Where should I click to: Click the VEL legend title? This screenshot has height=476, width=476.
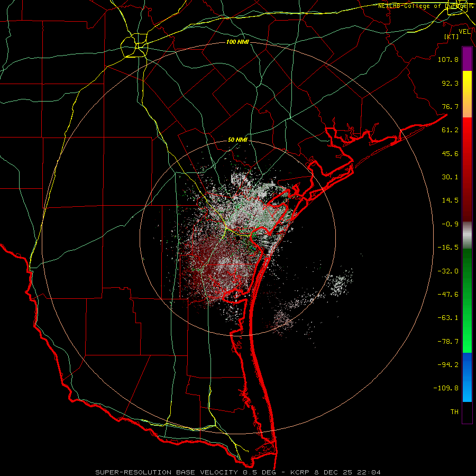point(464,32)
